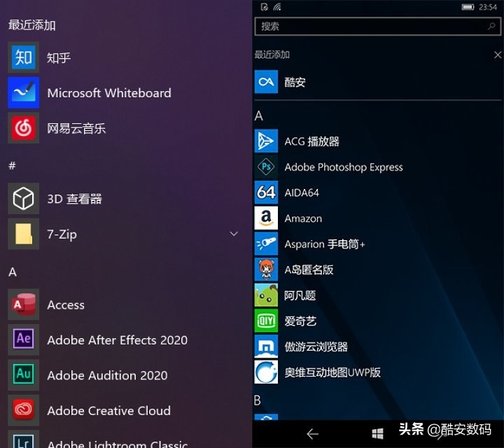
Task: Select 傲游云浏览器 label
Action: [316, 346]
